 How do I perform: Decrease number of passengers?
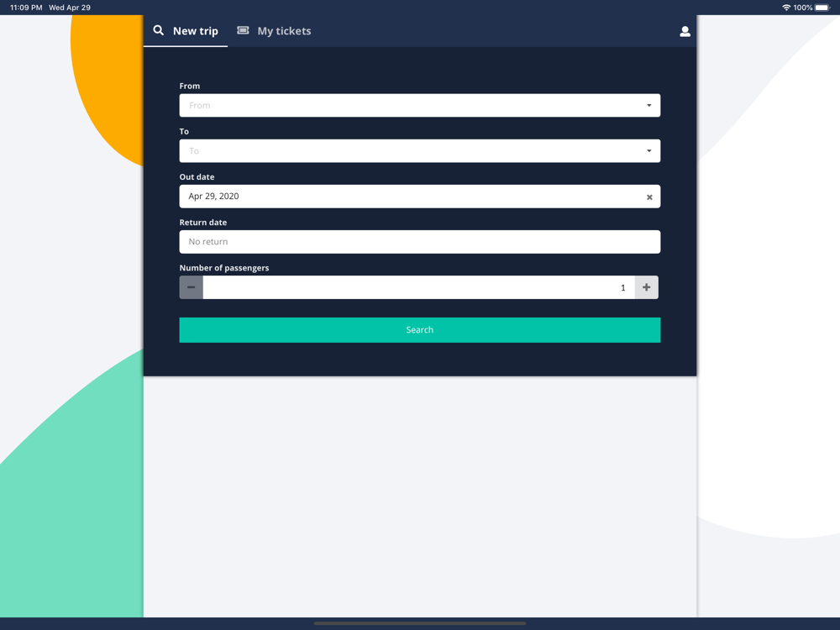(x=192, y=287)
